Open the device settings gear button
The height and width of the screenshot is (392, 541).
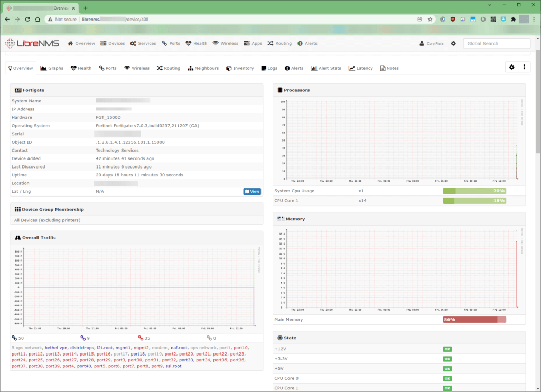coord(511,67)
